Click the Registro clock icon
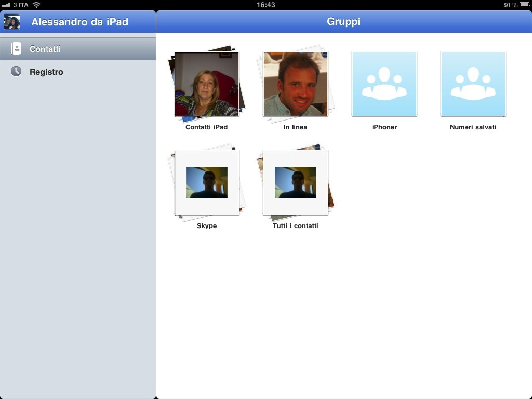Screen dimensions: 532x399 click(x=16, y=71)
